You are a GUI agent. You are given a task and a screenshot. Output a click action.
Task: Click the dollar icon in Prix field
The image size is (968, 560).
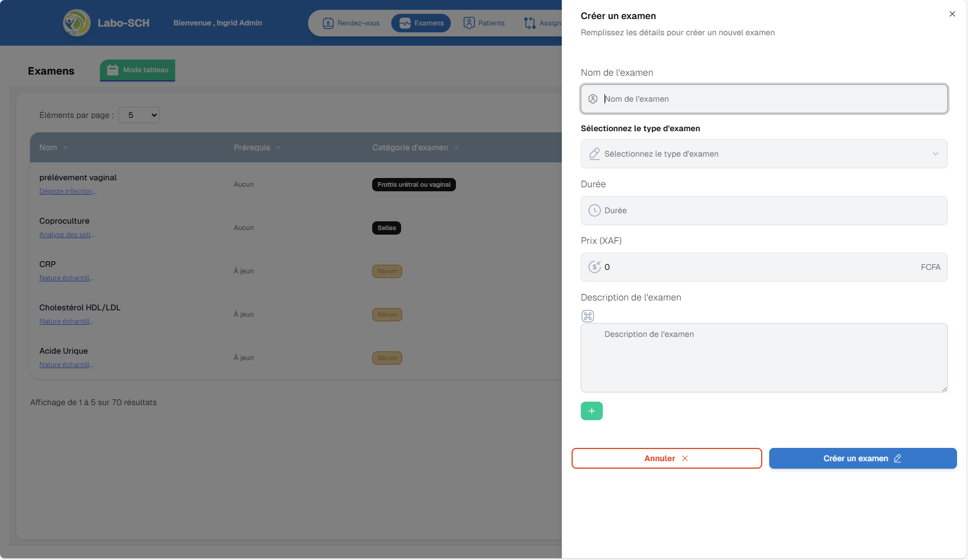[x=594, y=267]
